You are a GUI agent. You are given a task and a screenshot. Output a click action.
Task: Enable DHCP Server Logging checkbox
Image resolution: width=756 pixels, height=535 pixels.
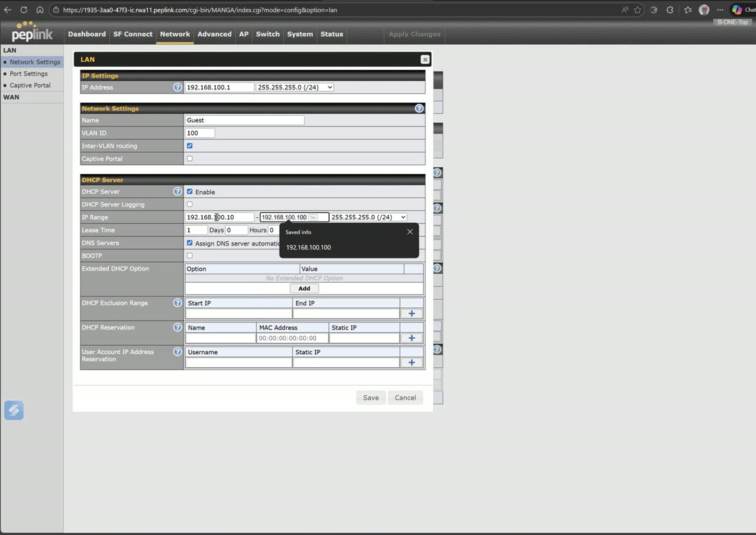click(x=190, y=204)
